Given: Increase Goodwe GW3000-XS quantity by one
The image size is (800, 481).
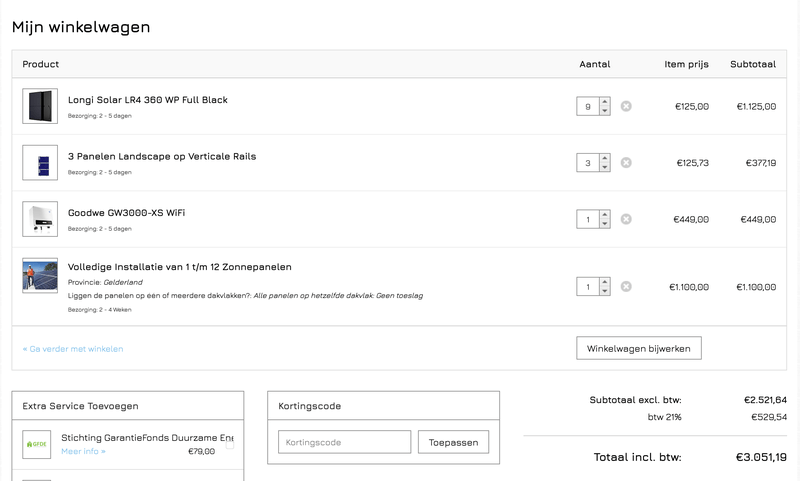Looking at the screenshot, I should tap(604, 214).
